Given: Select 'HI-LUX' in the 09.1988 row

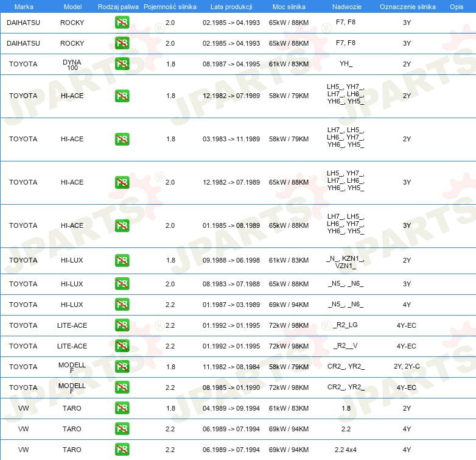Looking at the screenshot, I should pos(72,260).
